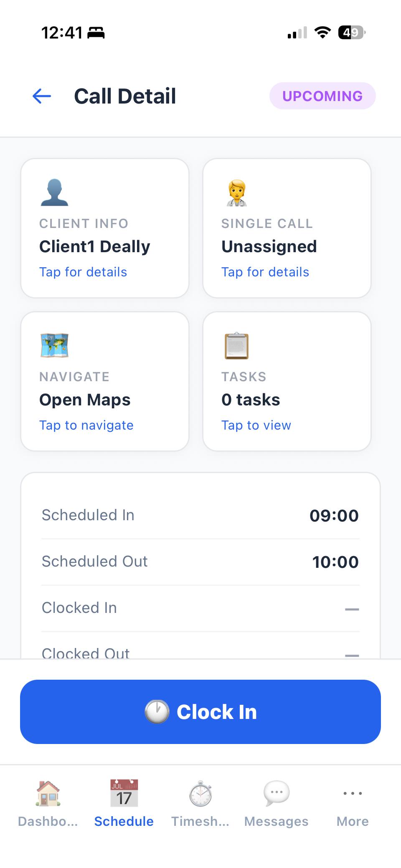The width and height of the screenshot is (401, 868).
Task: Tap the world map icon
Action: tap(54, 345)
